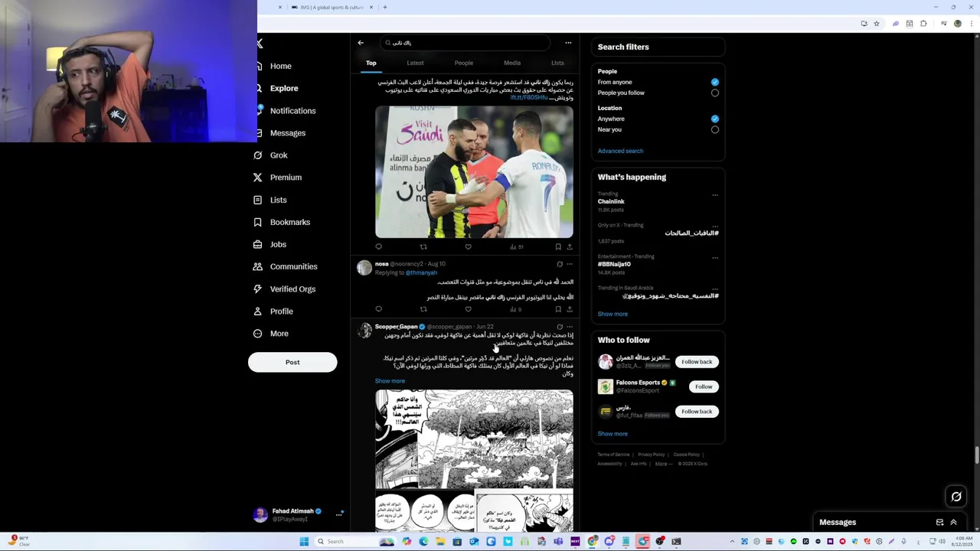This screenshot has width=980, height=551.
Task: Select the 'Anywhere' location radio
Action: tap(715, 119)
